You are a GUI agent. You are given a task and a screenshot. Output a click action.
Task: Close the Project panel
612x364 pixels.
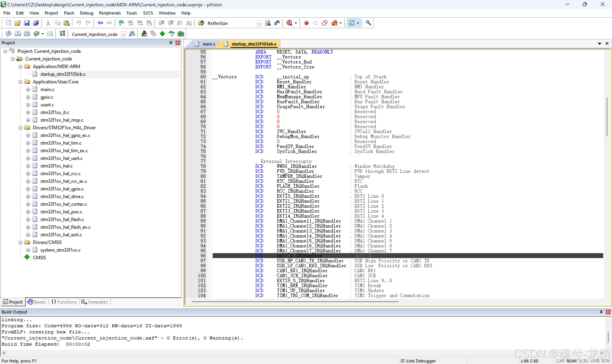(178, 43)
